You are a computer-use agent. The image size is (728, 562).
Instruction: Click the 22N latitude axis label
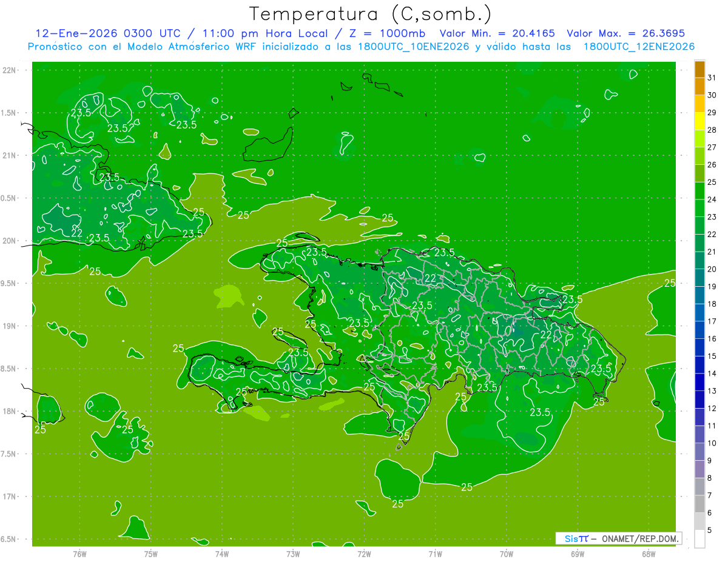coord(9,70)
